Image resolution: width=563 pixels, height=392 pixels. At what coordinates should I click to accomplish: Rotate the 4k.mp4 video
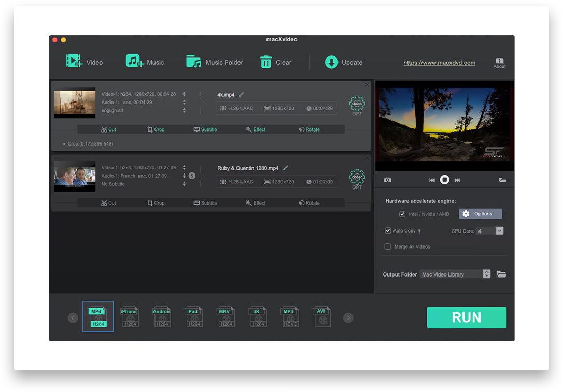coord(309,129)
